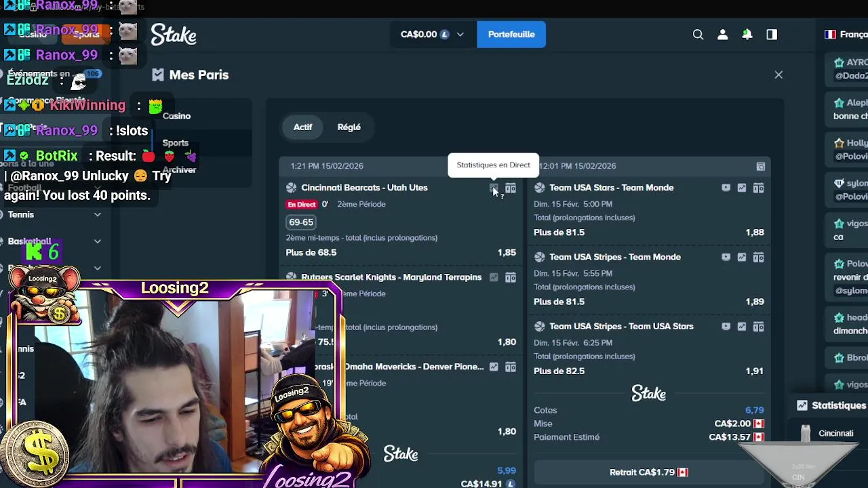Click the 12:01 PM 15/02/2026 timestamp
Viewport: 868px width, 488px height.
point(578,166)
